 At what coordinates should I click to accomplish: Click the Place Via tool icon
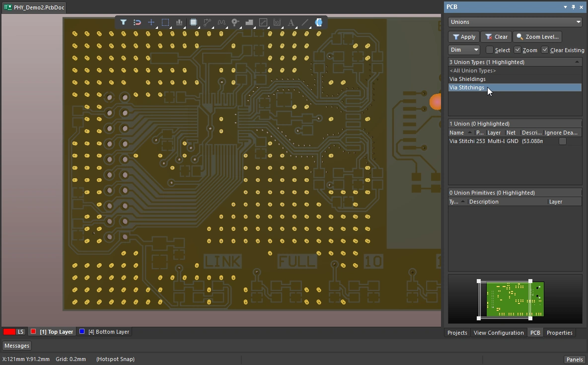coord(235,22)
